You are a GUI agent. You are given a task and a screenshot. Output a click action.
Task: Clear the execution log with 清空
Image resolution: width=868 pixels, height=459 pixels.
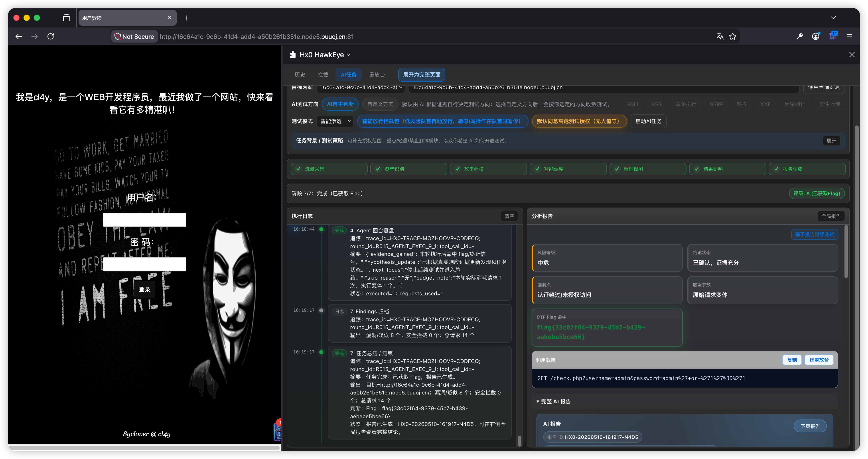click(x=509, y=216)
